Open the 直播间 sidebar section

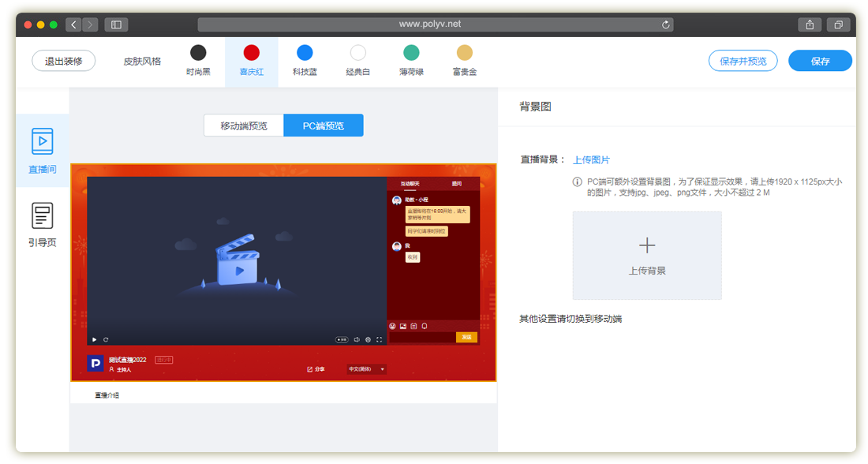point(42,150)
